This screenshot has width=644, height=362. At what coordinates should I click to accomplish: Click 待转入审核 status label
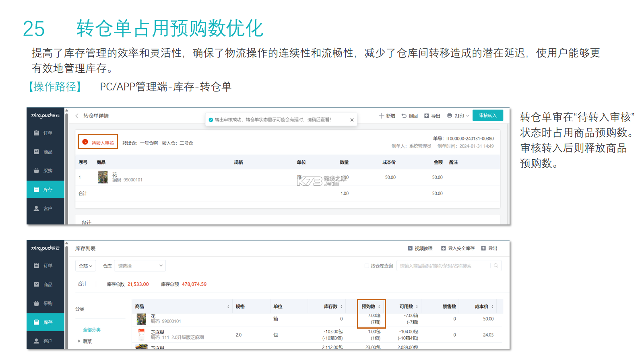[x=98, y=142]
